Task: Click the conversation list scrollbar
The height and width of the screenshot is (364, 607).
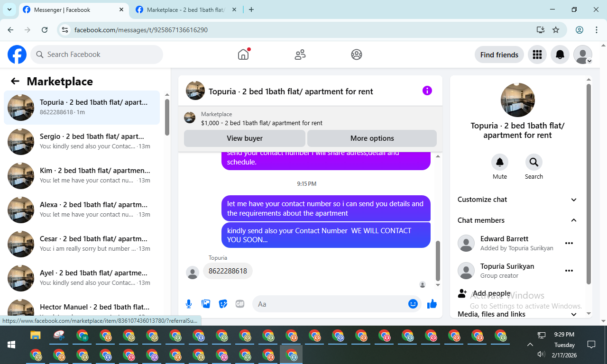Action: 167,117
